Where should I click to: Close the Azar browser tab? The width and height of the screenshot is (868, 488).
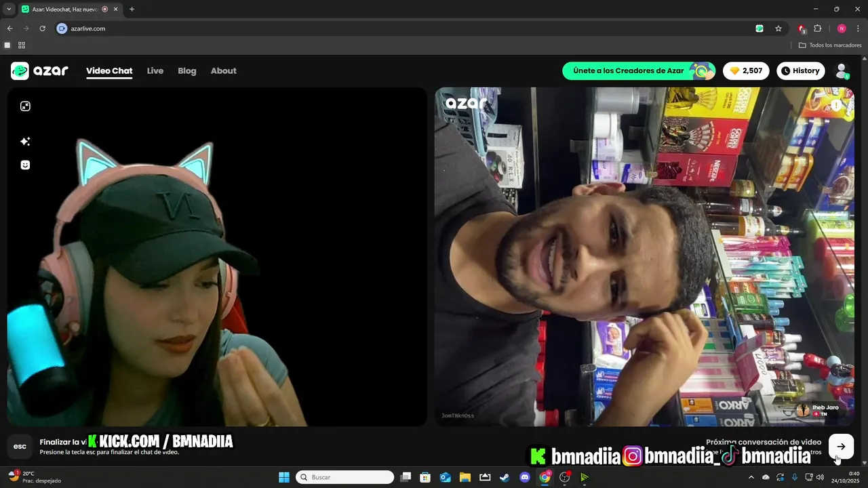tap(115, 9)
